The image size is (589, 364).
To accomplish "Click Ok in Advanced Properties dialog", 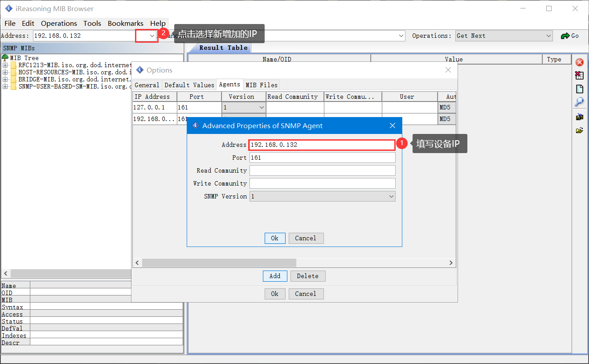I will 274,238.
